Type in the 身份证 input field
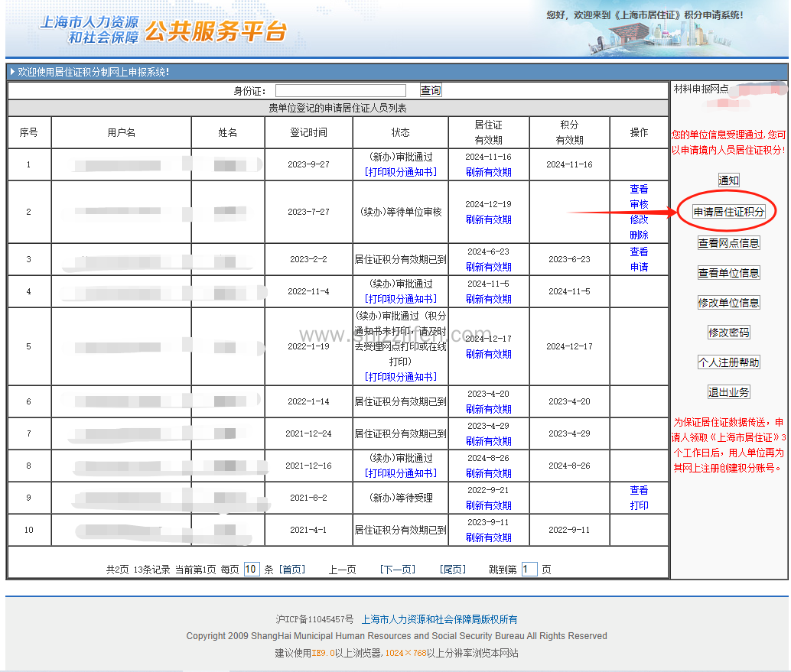791x672 pixels. (340, 91)
